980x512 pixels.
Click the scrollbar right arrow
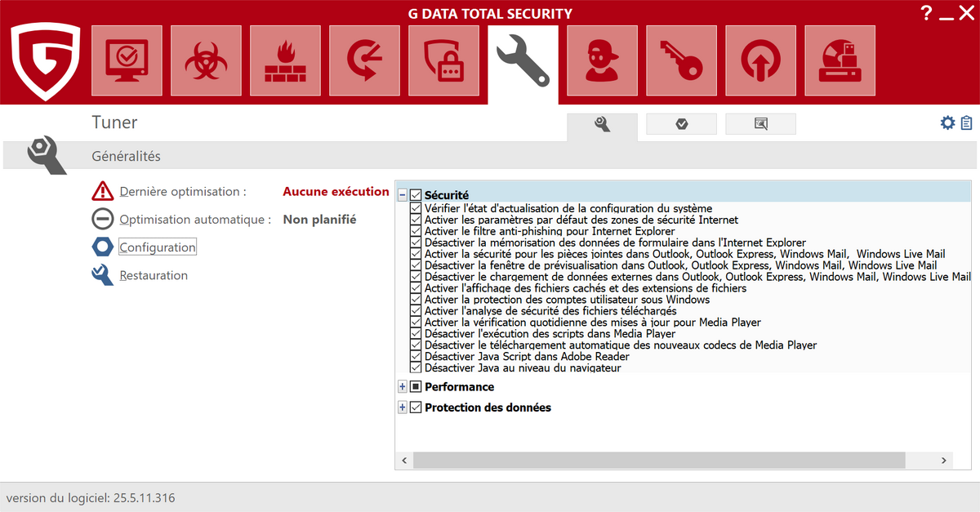(x=944, y=461)
